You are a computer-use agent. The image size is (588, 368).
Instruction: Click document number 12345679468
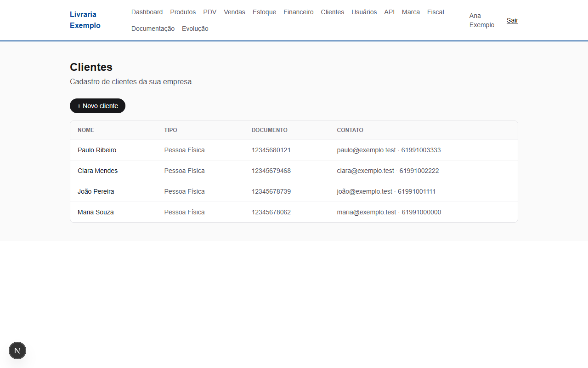pos(271,171)
